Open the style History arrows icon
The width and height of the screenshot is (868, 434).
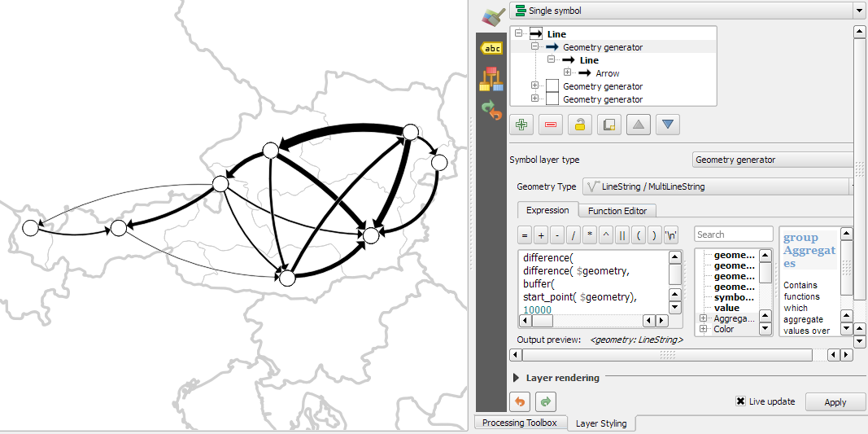click(x=491, y=111)
